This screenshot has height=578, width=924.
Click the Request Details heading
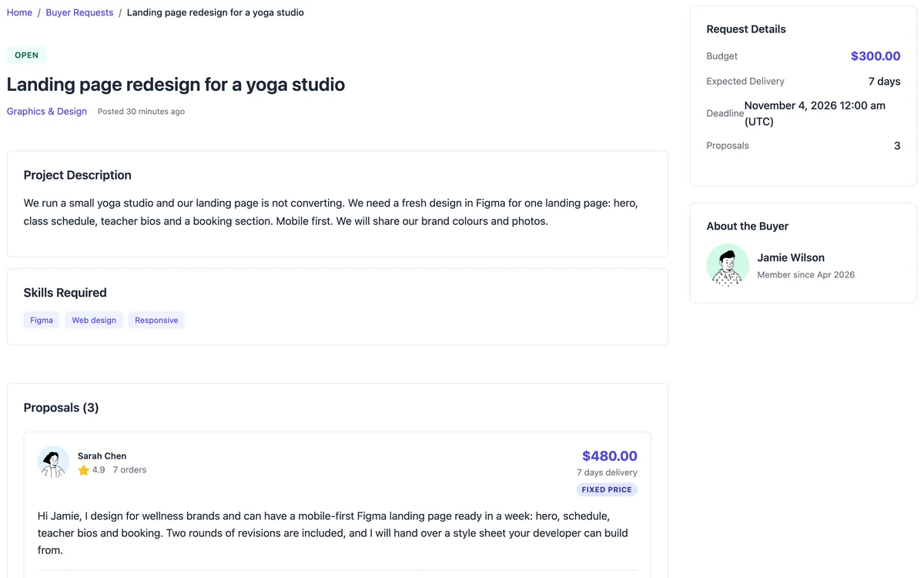746,29
